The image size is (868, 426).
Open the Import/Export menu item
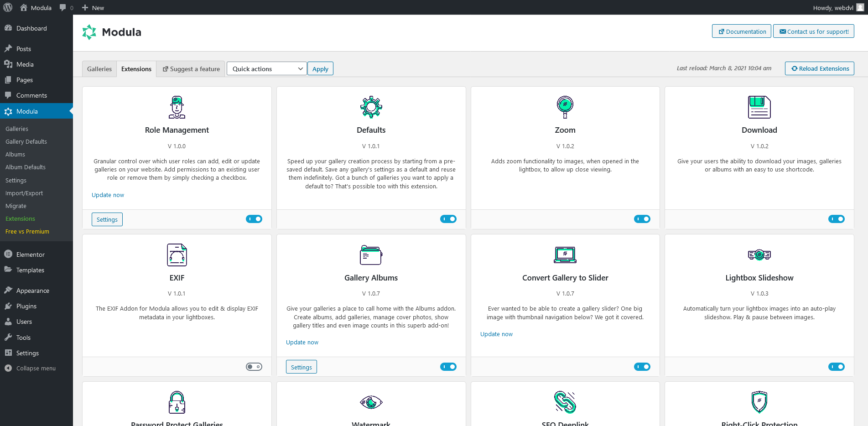[24, 193]
